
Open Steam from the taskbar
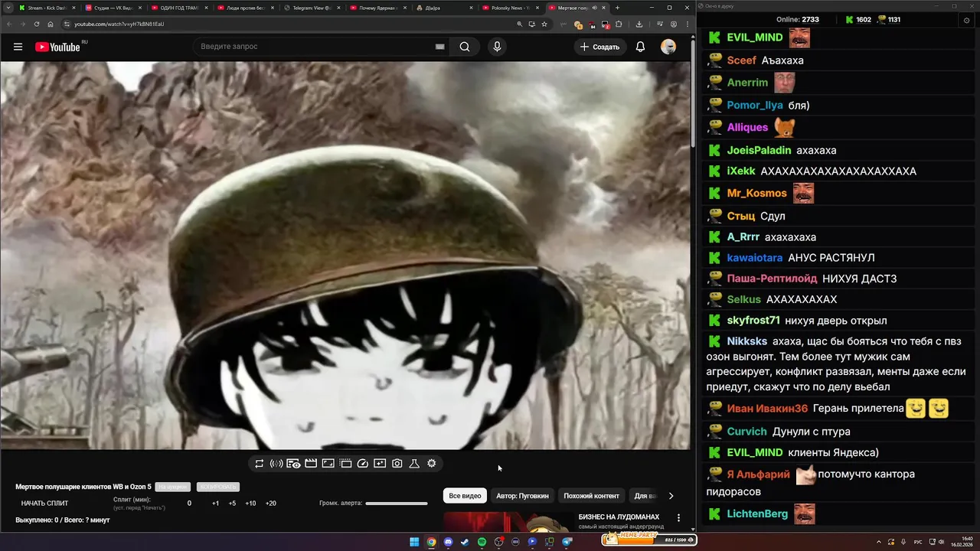(x=465, y=542)
